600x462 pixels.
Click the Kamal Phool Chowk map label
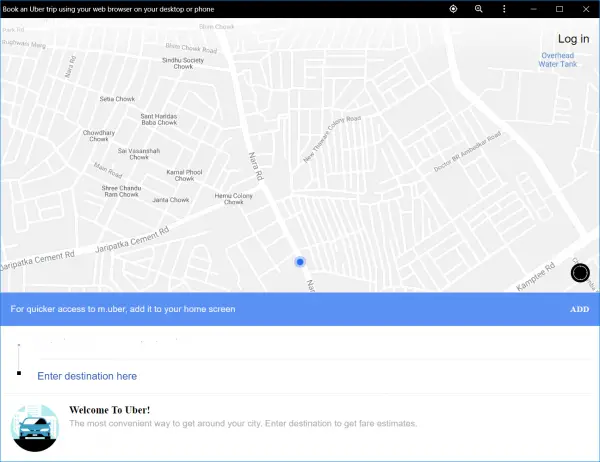[x=184, y=175]
